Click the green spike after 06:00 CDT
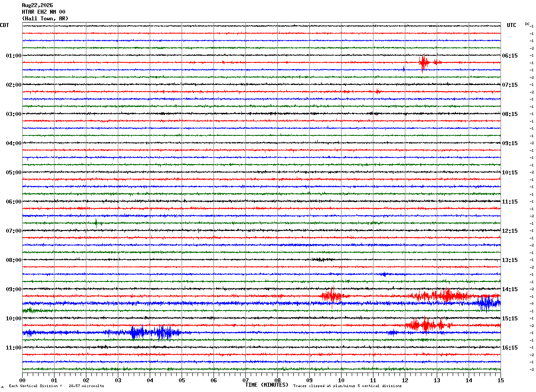 tap(96, 223)
